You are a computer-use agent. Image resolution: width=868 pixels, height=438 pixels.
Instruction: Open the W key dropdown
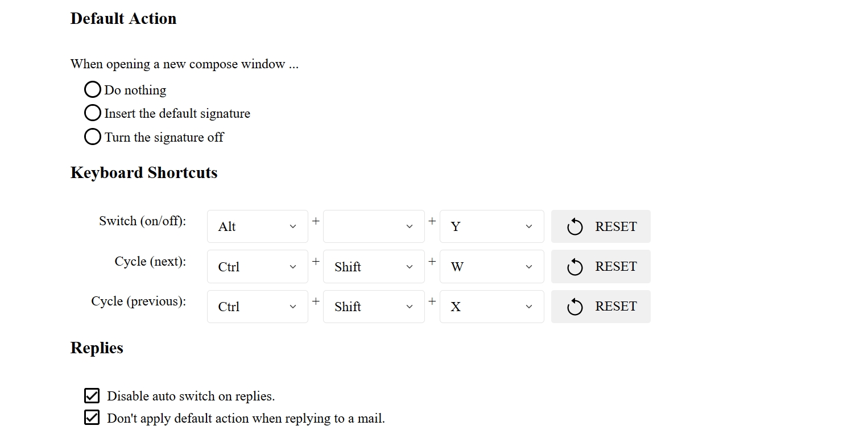pos(491,266)
